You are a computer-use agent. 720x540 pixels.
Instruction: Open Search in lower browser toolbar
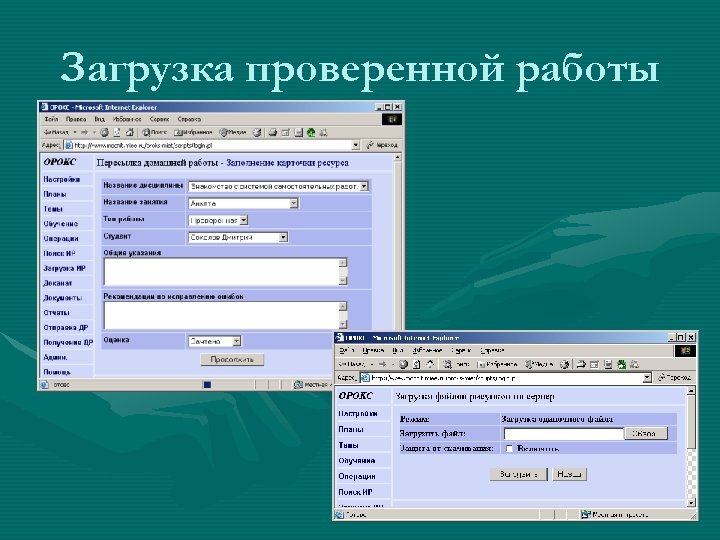point(456,364)
